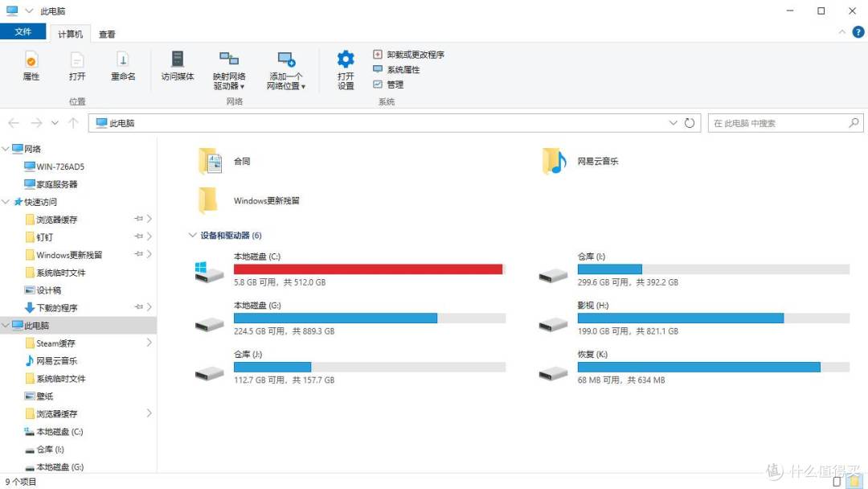Screen dimensions: 868x489
Task: Open 打开设置 gear icon
Action: pos(346,70)
